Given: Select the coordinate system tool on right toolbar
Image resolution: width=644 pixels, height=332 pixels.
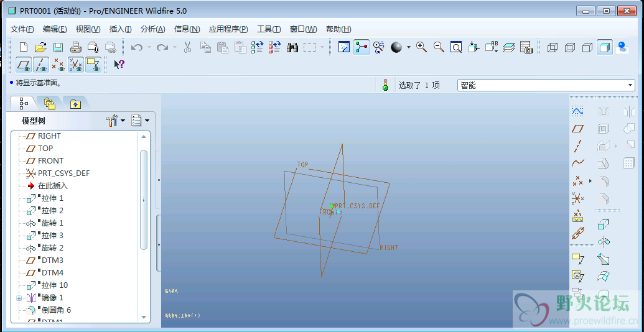Looking at the screenshot, I should click(578, 198).
